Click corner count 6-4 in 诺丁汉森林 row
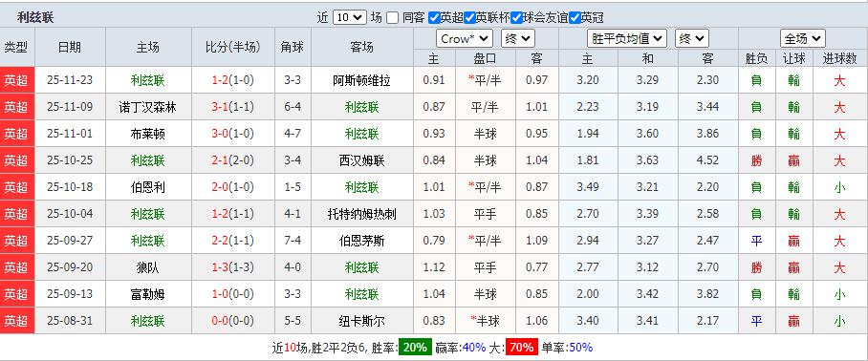Viewport: 868px width, 361px height. pyautogui.click(x=293, y=107)
